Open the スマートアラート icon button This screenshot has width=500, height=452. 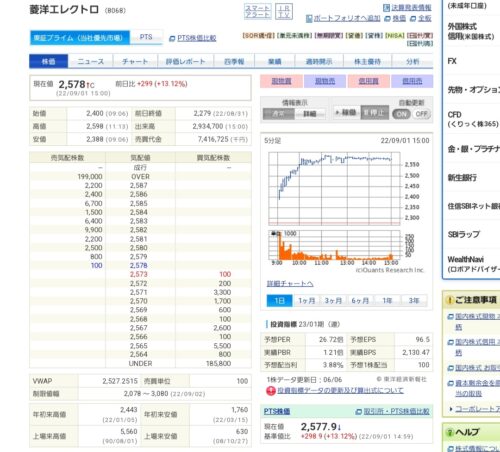click(258, 11)
